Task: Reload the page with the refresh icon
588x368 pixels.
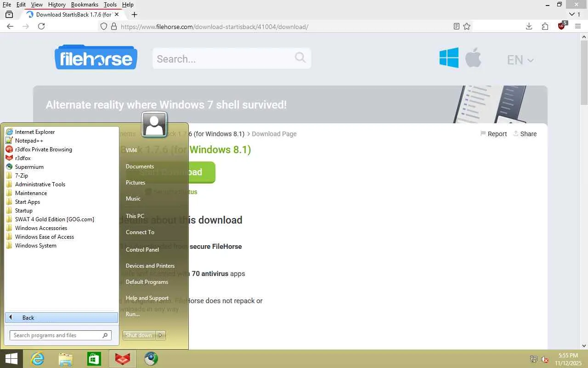Action: (x=41, y=26)
